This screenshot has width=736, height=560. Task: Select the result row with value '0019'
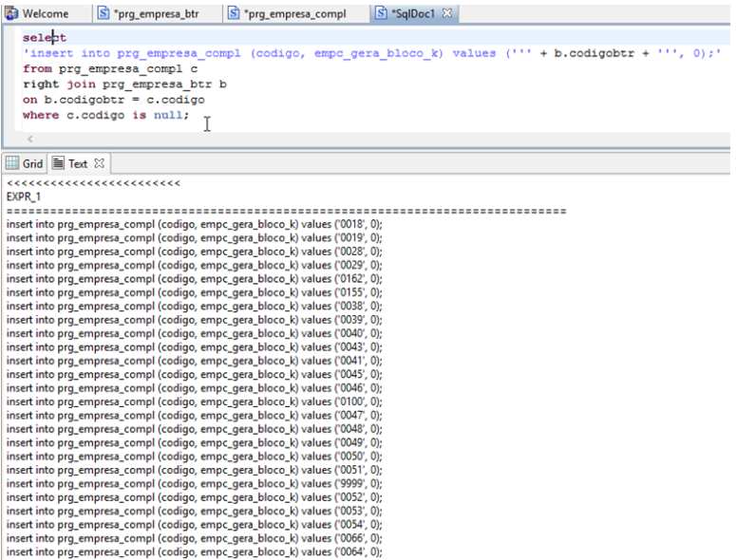tap(195, 238)
